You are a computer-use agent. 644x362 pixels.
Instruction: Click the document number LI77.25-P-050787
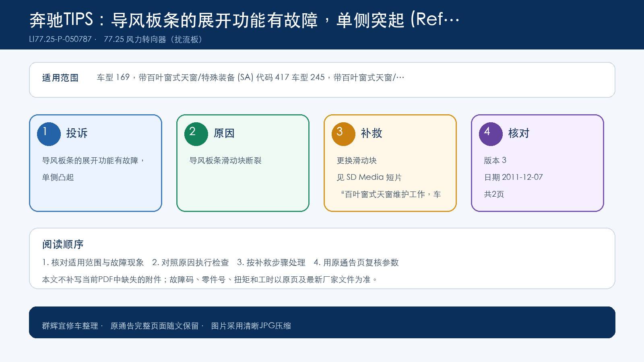60,39
